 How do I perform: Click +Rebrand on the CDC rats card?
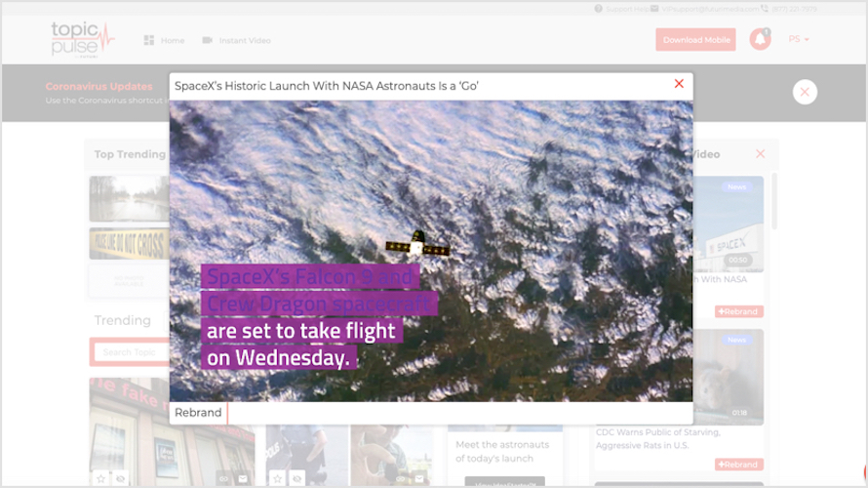(738, 465)
